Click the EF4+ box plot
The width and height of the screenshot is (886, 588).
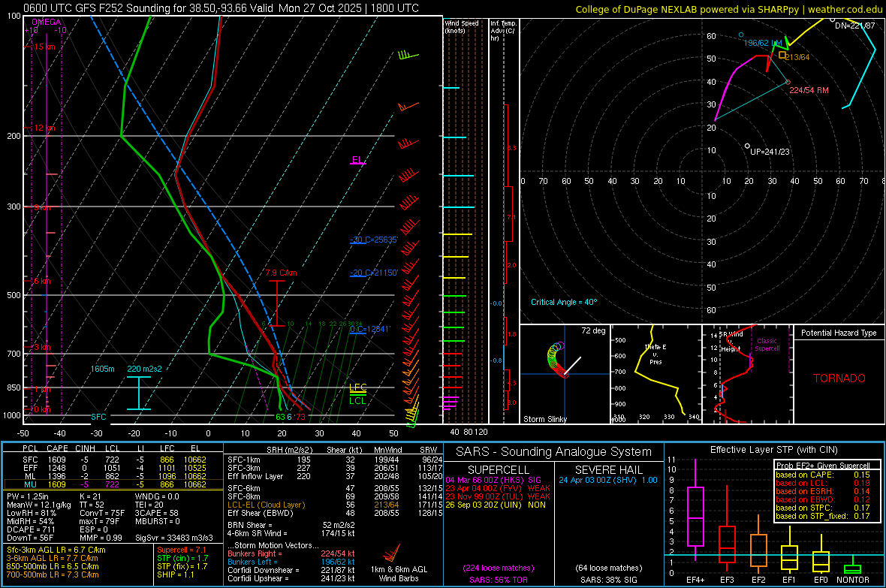coord(695,516)
